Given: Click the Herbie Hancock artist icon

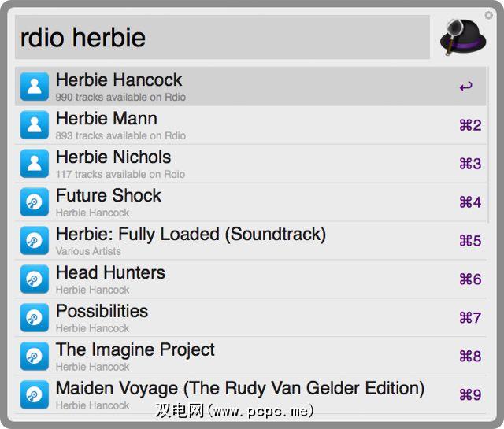Looking at the screenshot, I should click(x=34, y=86).
